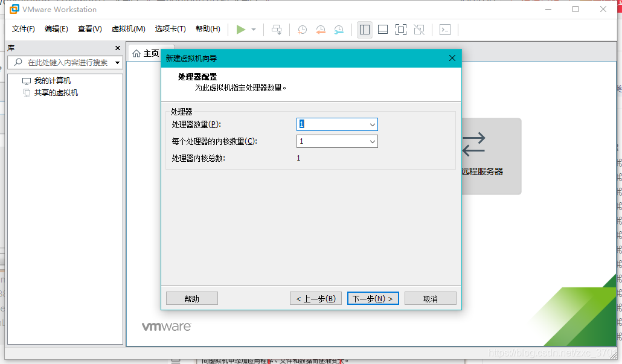Screen dimensions: 622x364
Task: Click the vmware logo on the home page
Action: coord(167,327)
